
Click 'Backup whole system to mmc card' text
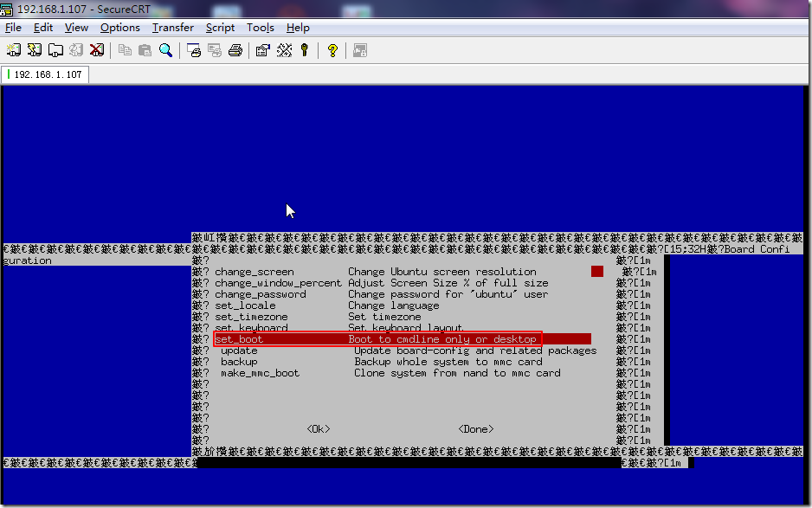click(448, 362)
